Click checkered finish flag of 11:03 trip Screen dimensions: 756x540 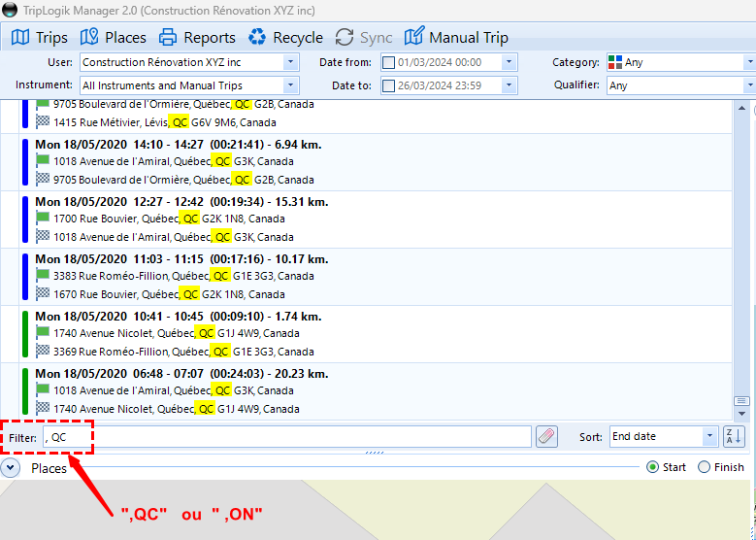pos(43,293)
